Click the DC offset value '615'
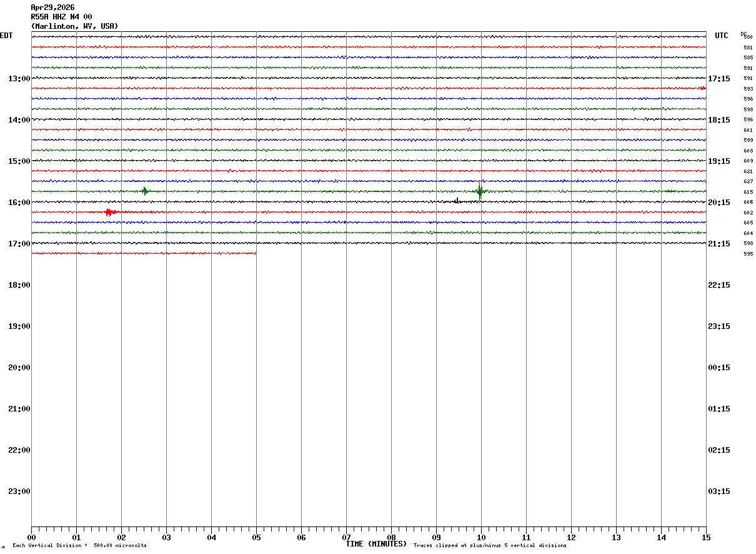756x554 pixels. [749, 192]
